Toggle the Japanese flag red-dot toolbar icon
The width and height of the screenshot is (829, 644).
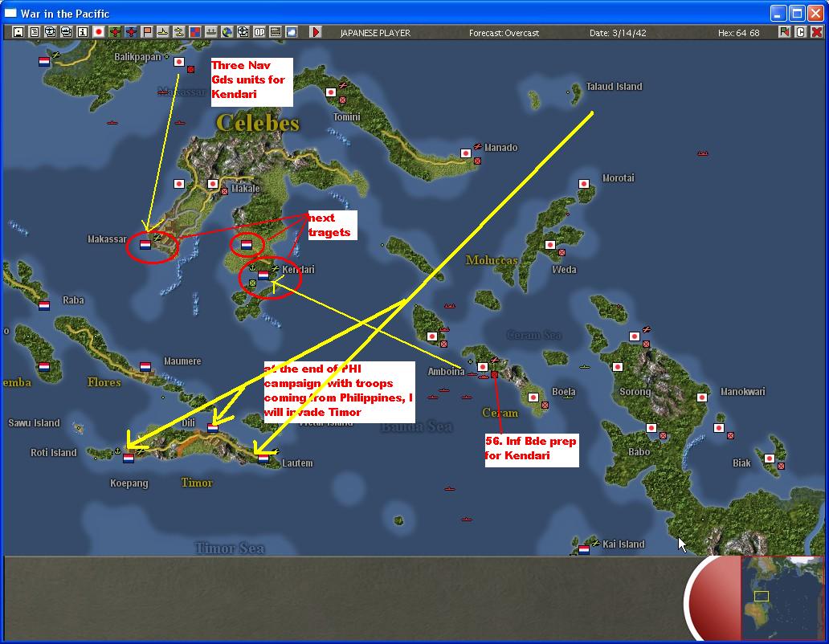point(99,33)
